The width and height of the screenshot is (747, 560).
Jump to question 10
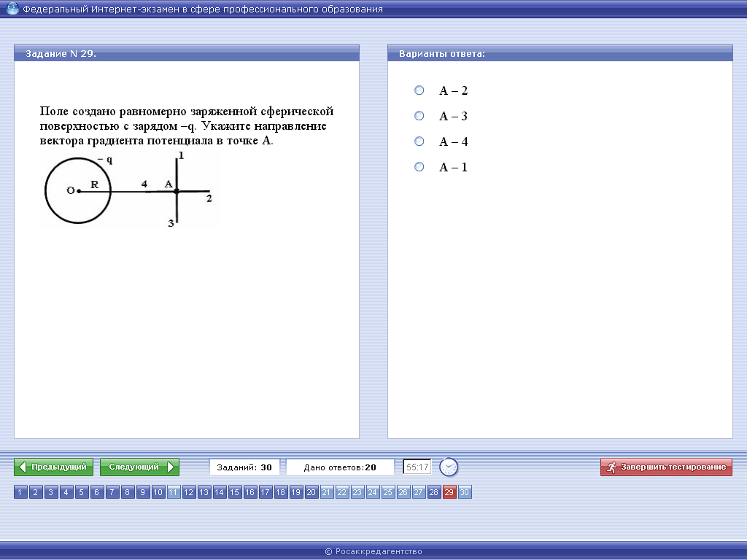(x=158, y=492)
